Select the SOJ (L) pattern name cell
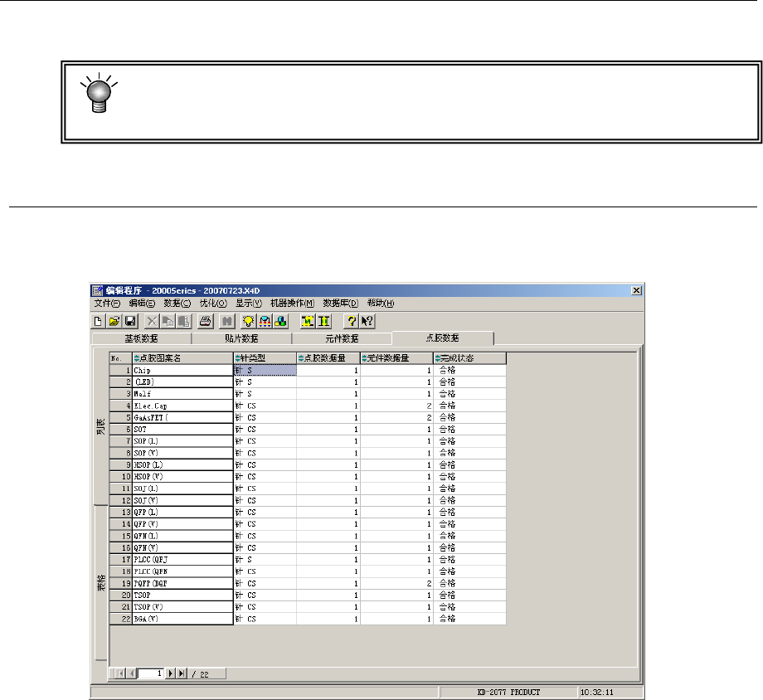Viewport: 763px width, 700px height. tap(183, 489)
